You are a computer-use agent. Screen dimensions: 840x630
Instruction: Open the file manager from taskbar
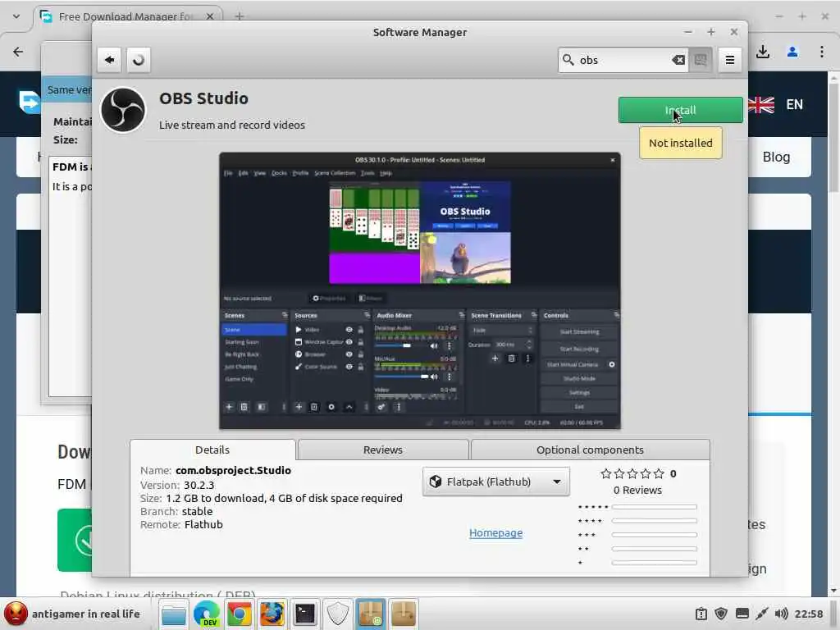(174, 614)
